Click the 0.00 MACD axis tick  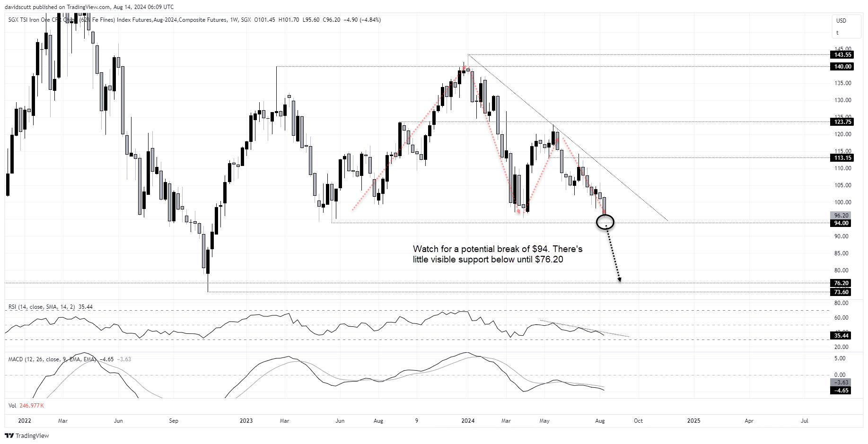click(840, 375)
